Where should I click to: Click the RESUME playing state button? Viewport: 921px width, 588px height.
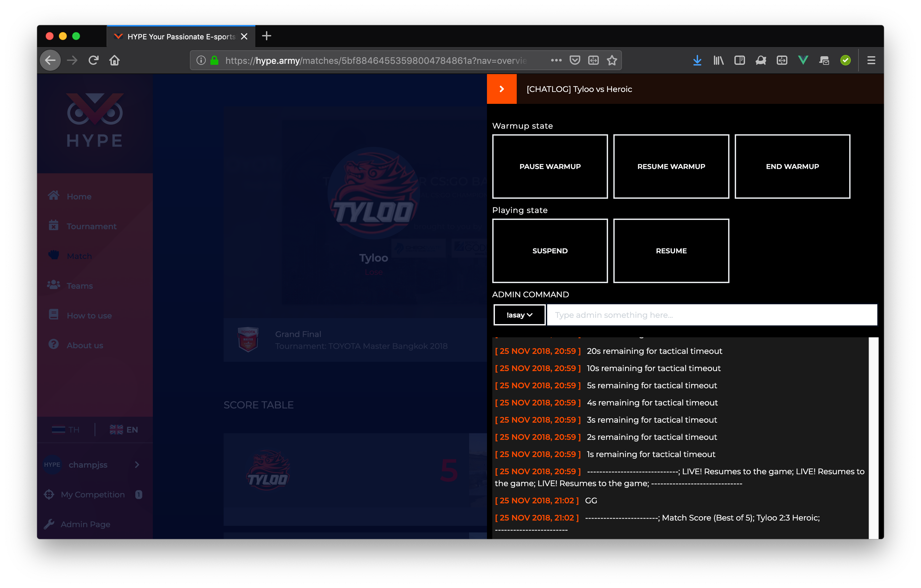click(x=671, y=251)
